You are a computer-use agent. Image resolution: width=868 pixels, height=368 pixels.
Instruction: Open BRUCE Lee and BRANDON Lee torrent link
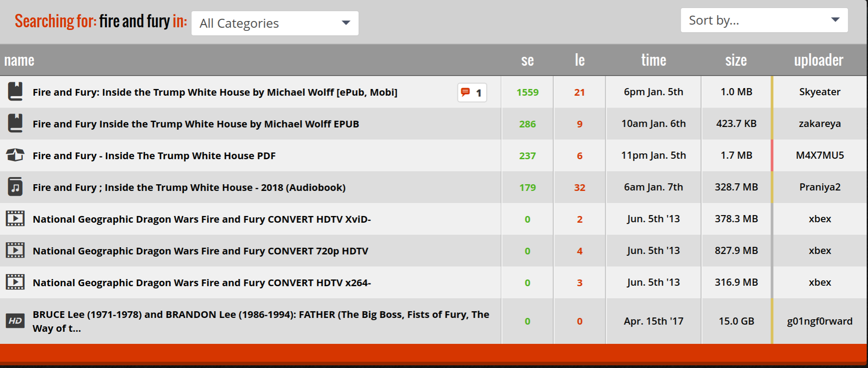(261, 321)
